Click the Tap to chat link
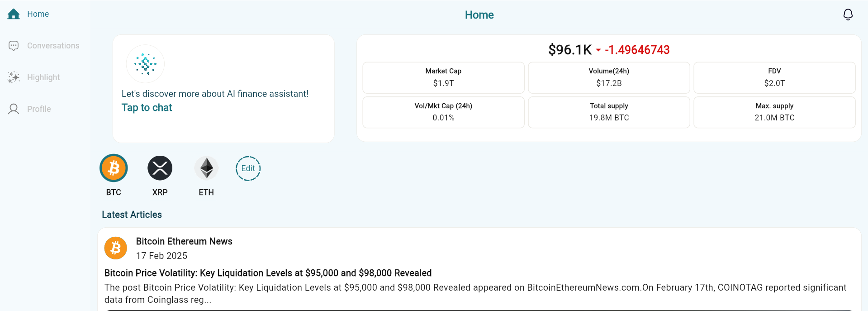This screenshot has height=311, width=868. pos(147,108)
